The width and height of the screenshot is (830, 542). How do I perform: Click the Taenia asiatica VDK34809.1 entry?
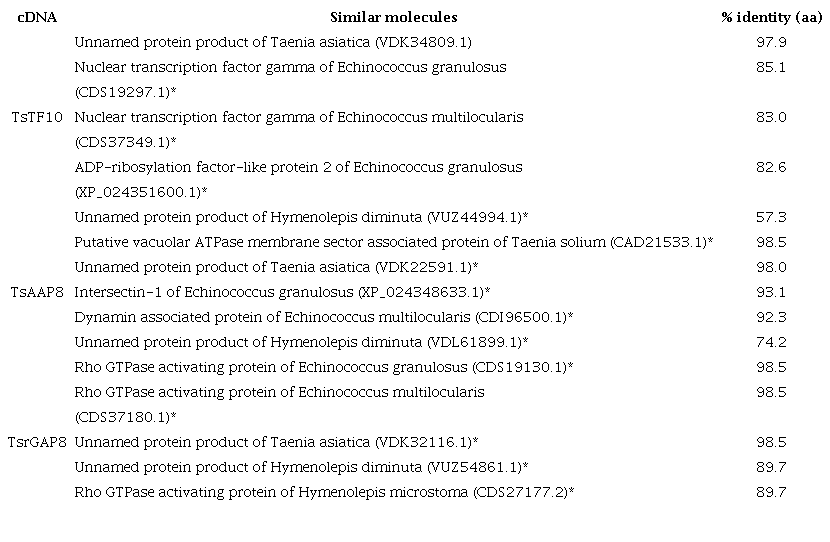[x=273, y=43]
